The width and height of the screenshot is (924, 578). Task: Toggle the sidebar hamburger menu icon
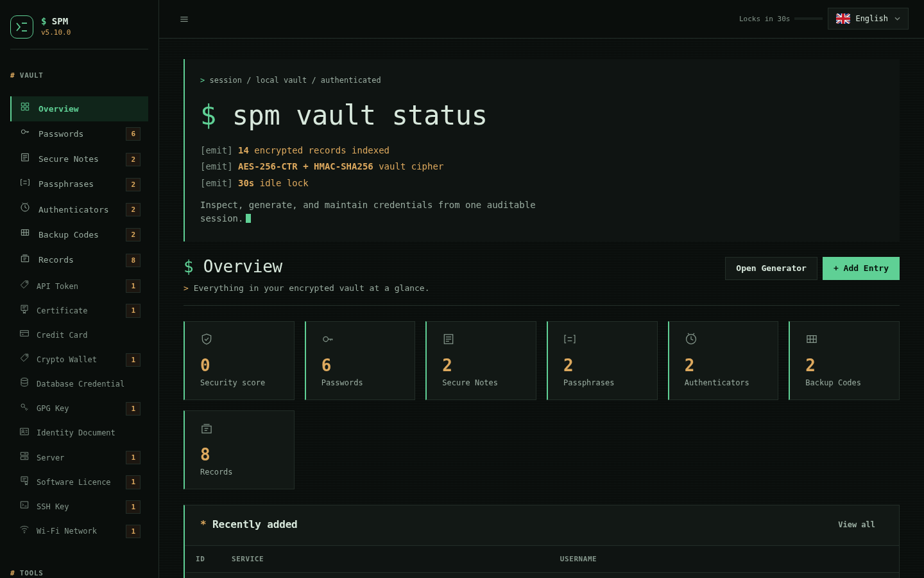pyautogui.click(x=184, y=19)
